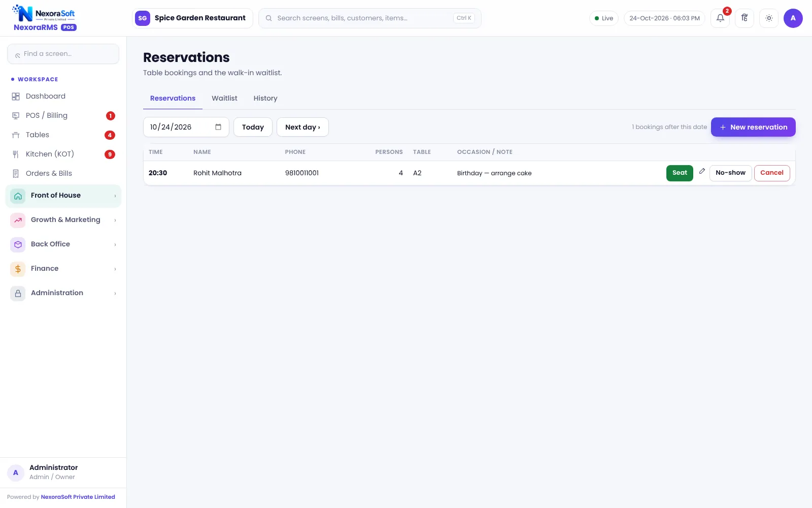
Task: Seat the Rohit Malhotra booking
Action: click(x=680, y=173)
